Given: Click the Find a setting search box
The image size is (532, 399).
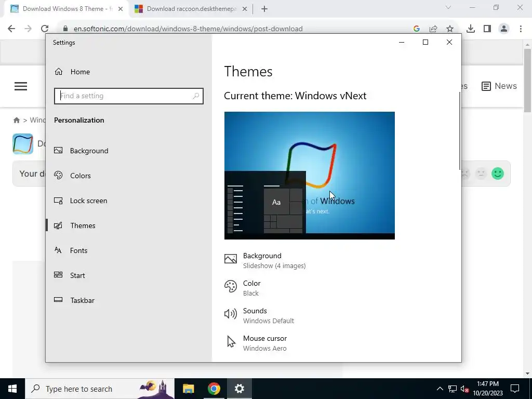Looking at the screenshot, I should tap(129, 96).
